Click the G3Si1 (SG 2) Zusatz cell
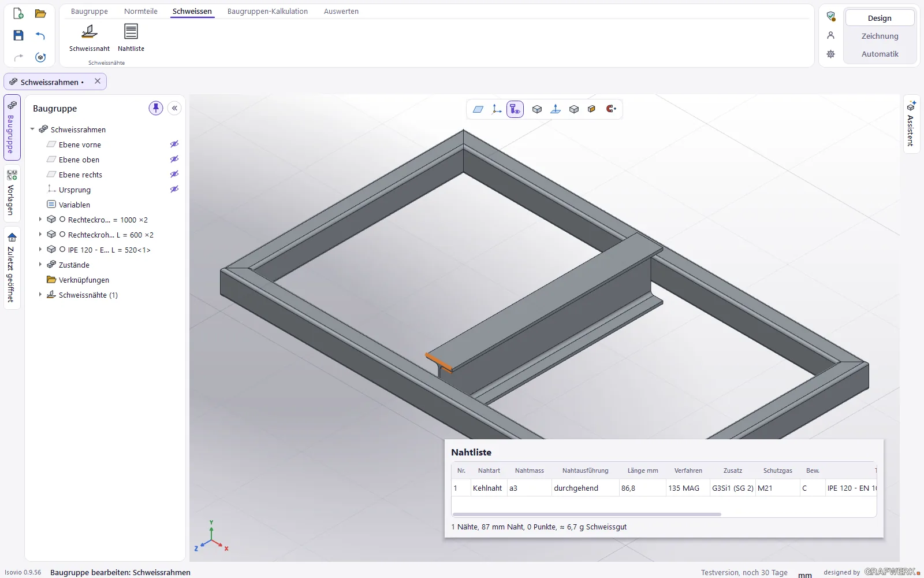 click(x=732, y=488)
